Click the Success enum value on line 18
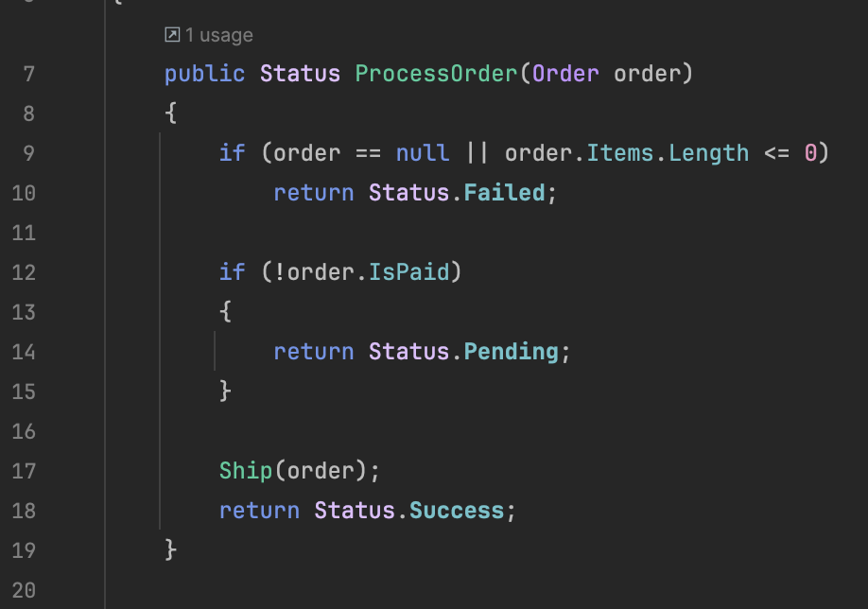Viewport: 868px width, 609px height. point(457,511)
